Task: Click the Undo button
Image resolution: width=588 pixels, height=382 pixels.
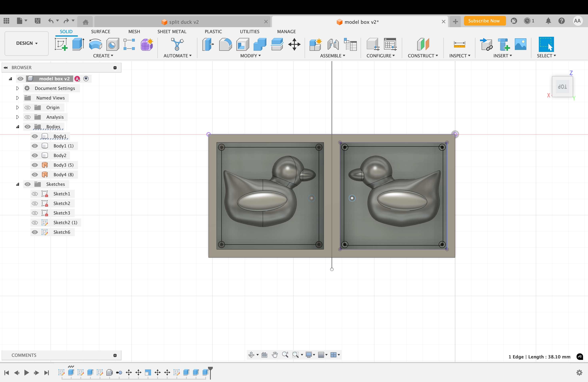Action: pyautogui.click(x=51, y=21)
